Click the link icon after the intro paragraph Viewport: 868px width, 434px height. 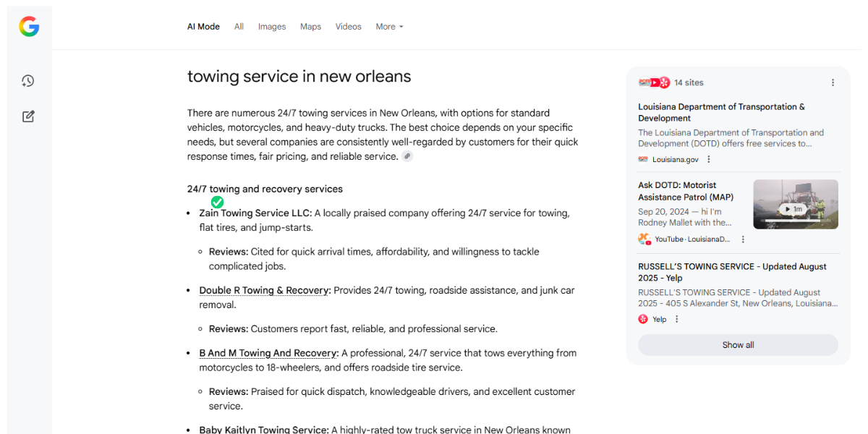(x=408, y=156)
